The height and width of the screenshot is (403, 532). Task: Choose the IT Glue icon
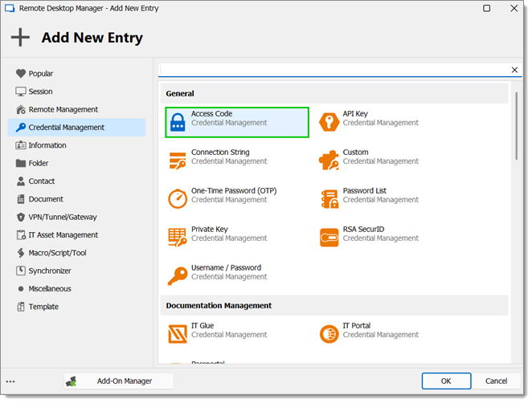178,334
